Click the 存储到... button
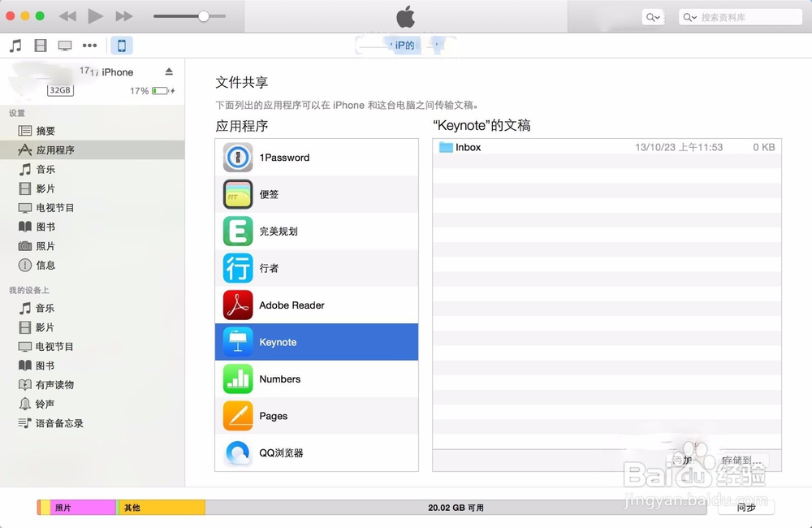This screenshot has height=528, width=812. click(742, 460)
